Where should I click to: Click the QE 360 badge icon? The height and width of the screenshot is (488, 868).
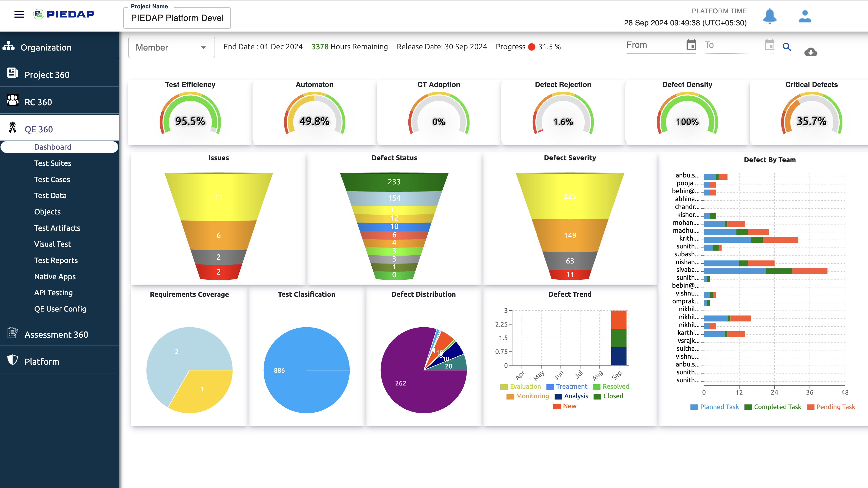[13, 127]
